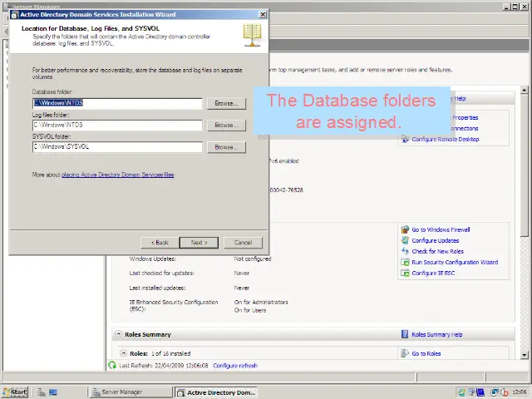
Task: Maximize the Server Manager window
Action: coord(515,7)
